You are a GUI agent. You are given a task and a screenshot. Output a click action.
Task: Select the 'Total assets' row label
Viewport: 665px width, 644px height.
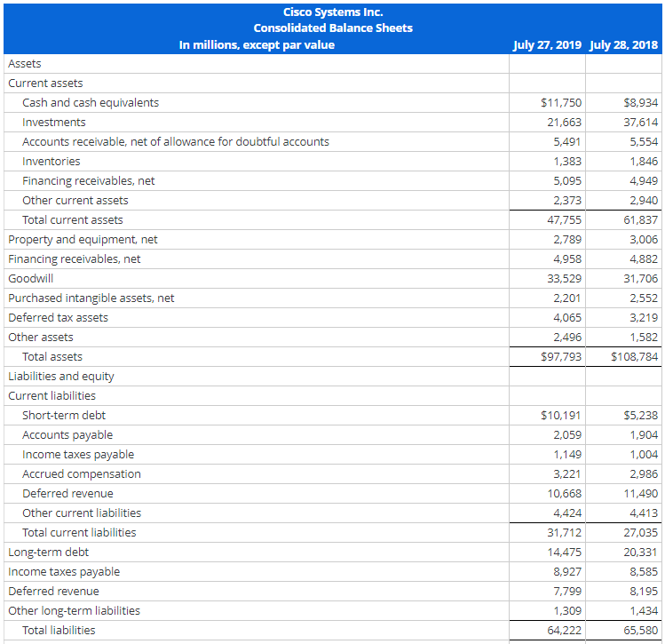click(x=52, y=356)
